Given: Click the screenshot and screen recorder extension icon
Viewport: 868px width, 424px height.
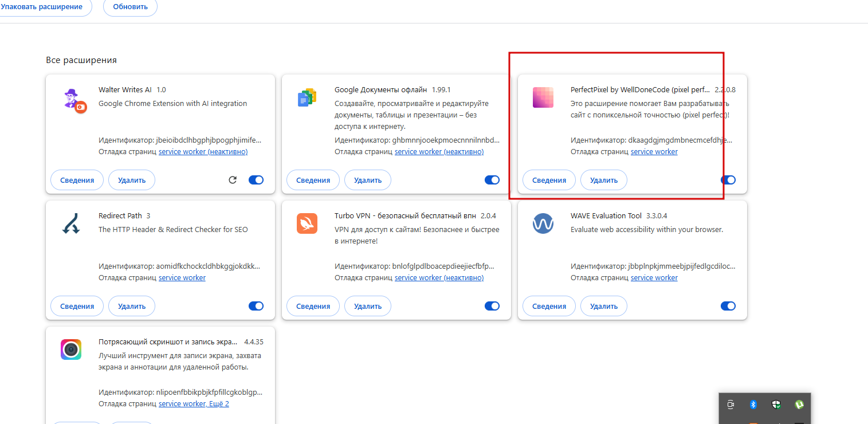Looking at the screenshot, I should click(x=71, y=350).
